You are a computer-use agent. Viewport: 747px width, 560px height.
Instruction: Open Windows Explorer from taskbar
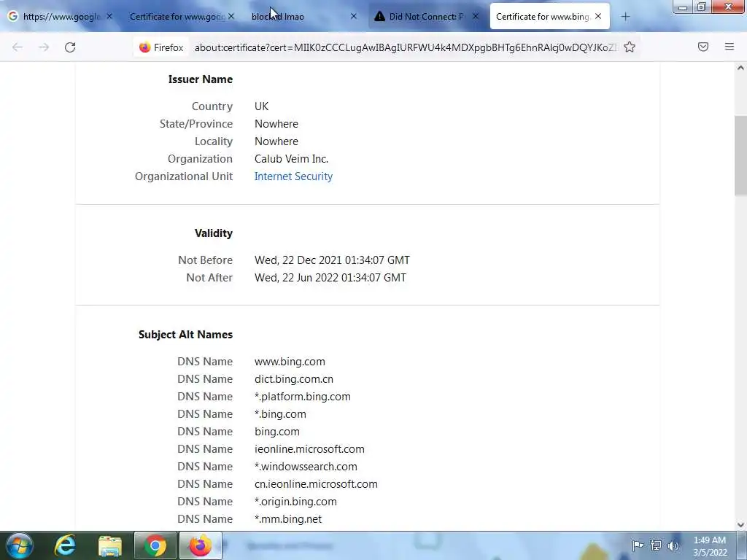click(x=110, y=545)
